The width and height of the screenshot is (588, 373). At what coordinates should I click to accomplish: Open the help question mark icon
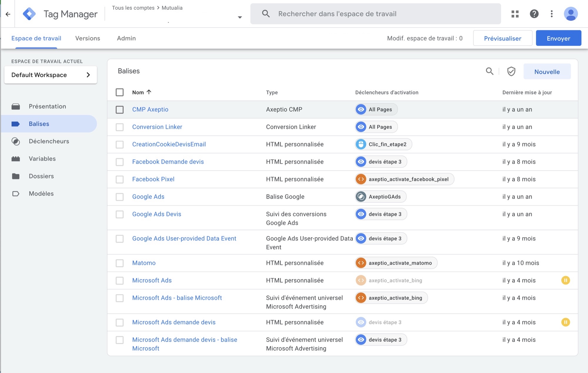[534, 14]
